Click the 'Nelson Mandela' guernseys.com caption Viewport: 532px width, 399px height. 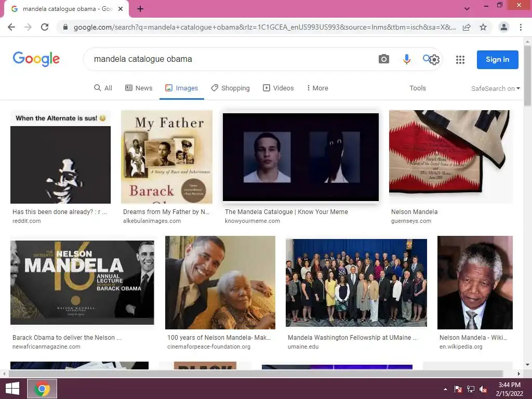click(414, 212)
